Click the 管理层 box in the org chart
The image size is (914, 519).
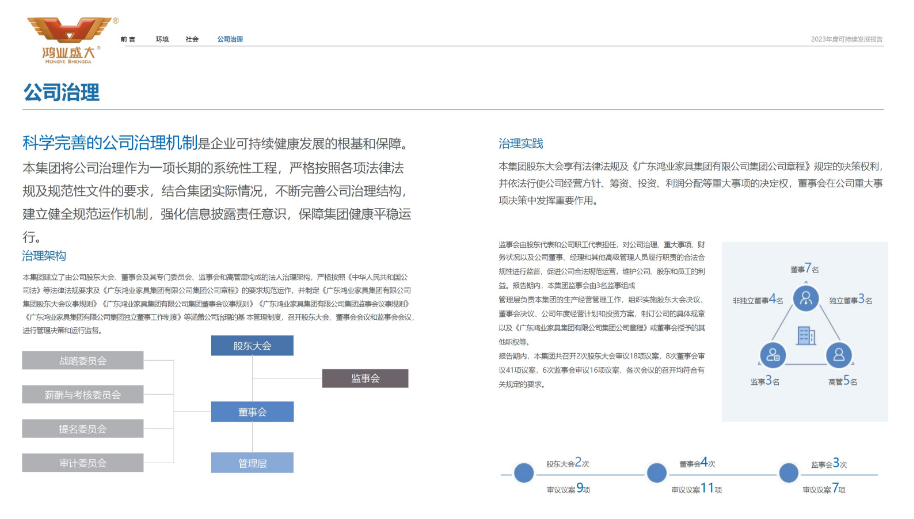click(x=252, y=463)
